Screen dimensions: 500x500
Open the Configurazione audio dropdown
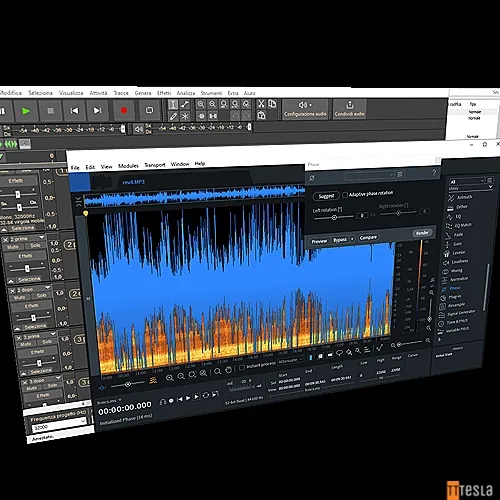(x=305, y=109)
